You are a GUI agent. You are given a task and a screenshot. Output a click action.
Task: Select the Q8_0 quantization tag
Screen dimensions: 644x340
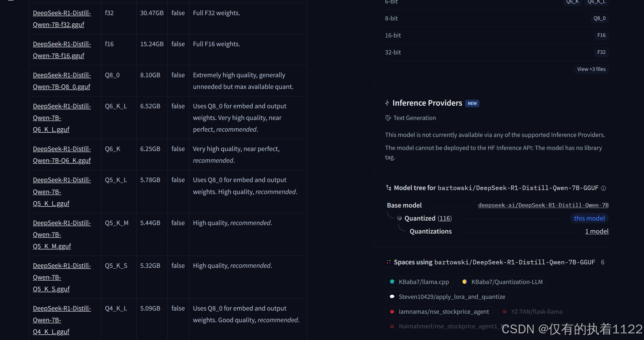[599, 18]
